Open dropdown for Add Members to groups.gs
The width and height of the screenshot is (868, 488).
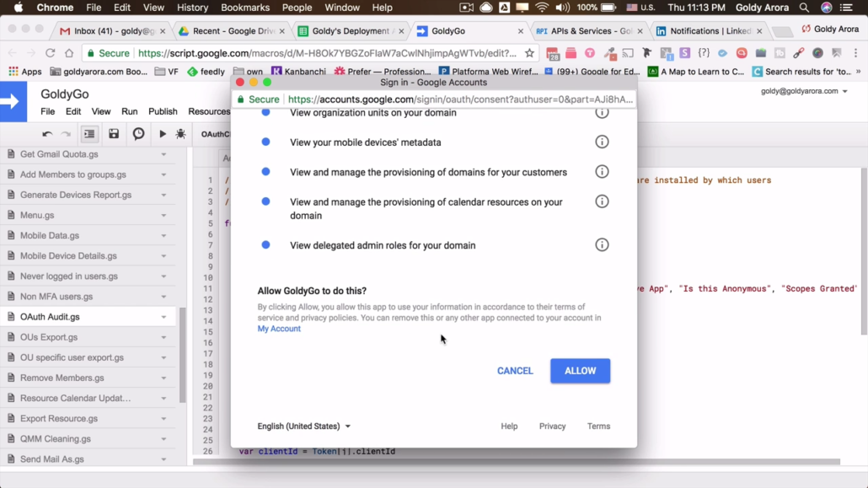click(163, 174)
